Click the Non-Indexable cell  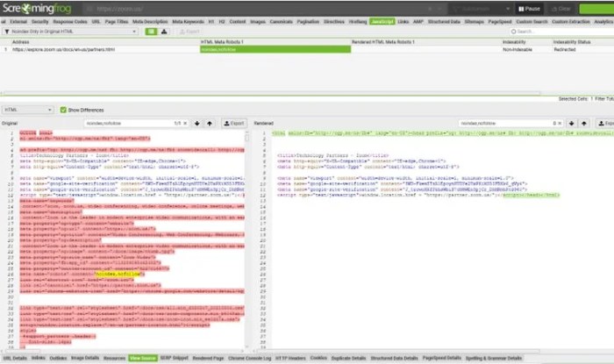tap(518, 50)
